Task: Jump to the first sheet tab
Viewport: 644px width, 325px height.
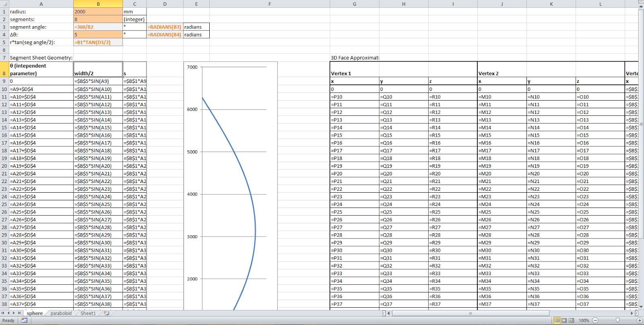Action: point(3,313)
